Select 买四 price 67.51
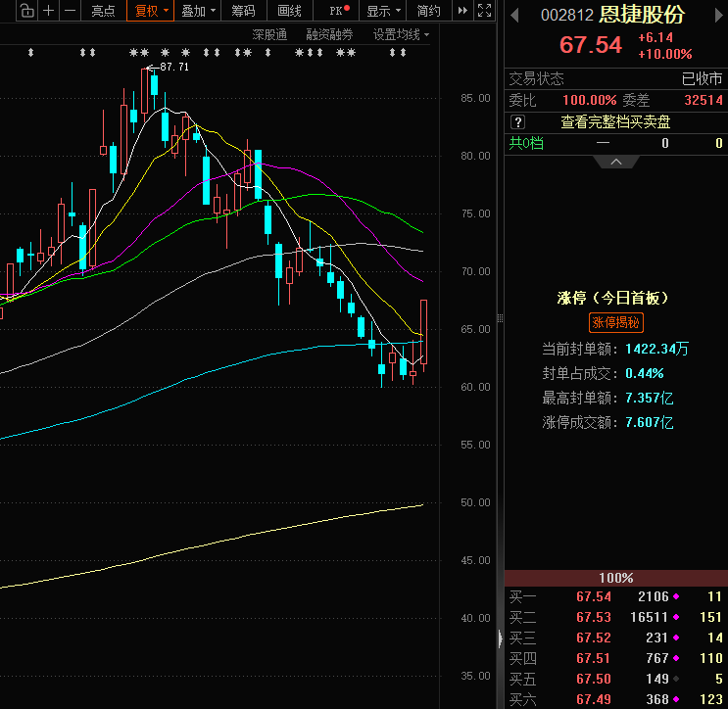The width and height of the screenshot is (728, 709). [594, 658]
